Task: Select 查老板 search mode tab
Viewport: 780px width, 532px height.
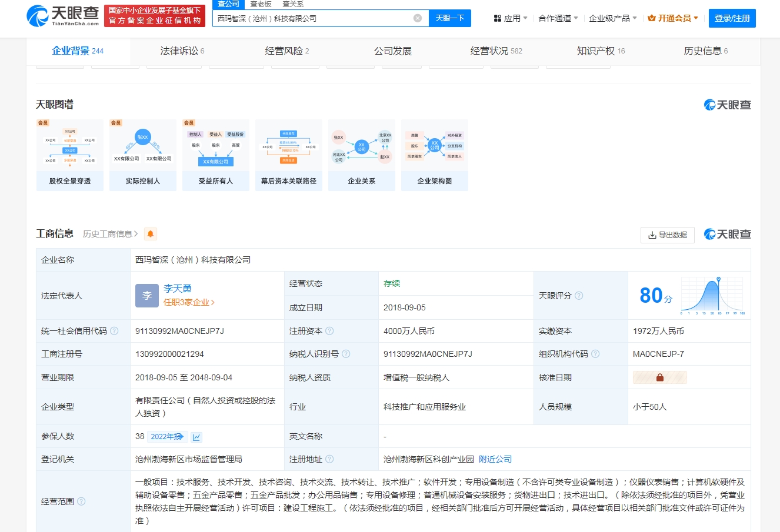Action: coord(261,4)
